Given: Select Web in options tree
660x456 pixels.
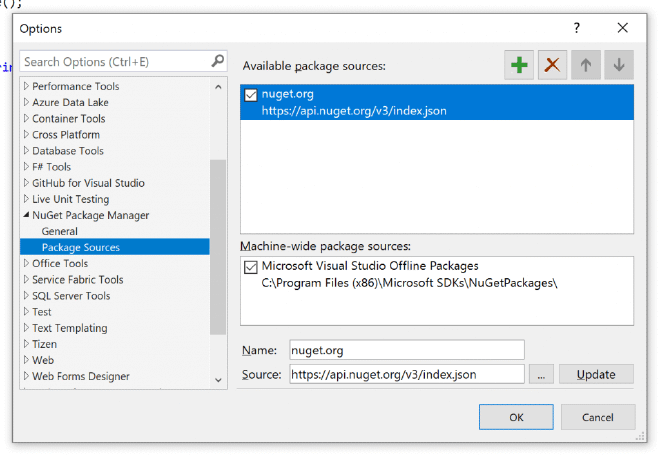Looking at the screenshot, I should pyautogui.click(x=43, y=360).
